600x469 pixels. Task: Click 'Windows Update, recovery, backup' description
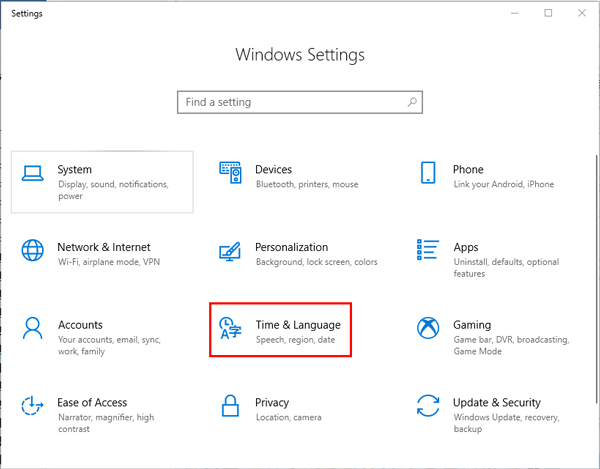pyautogui.click(x=506, y=423)
